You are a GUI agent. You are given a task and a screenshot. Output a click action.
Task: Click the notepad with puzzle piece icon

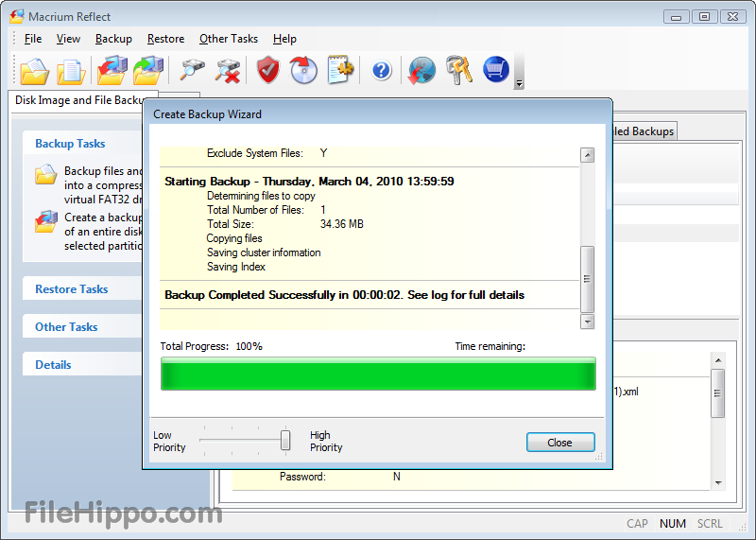pos(340,71)
